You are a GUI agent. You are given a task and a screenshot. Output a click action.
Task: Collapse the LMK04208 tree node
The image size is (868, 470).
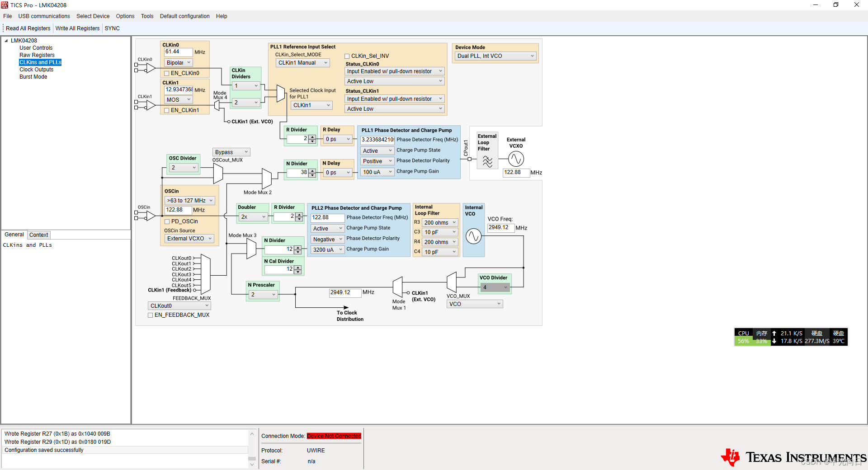point(6,40)
